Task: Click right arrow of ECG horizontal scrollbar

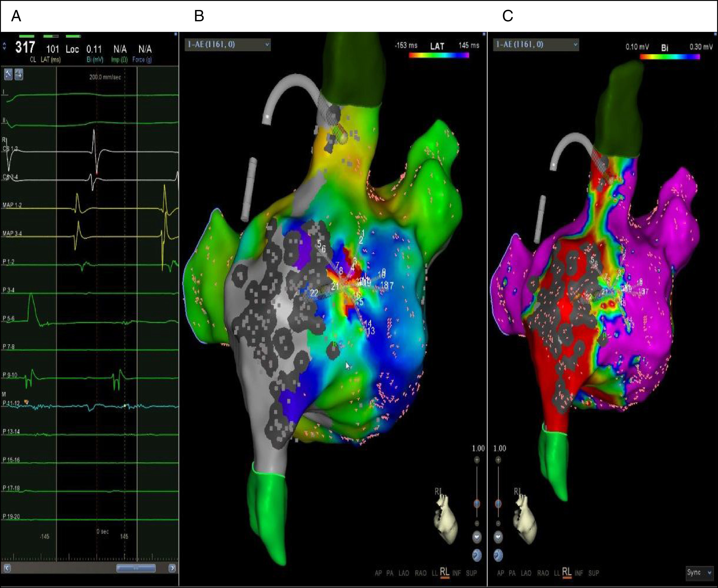Action: click(172, 568)
